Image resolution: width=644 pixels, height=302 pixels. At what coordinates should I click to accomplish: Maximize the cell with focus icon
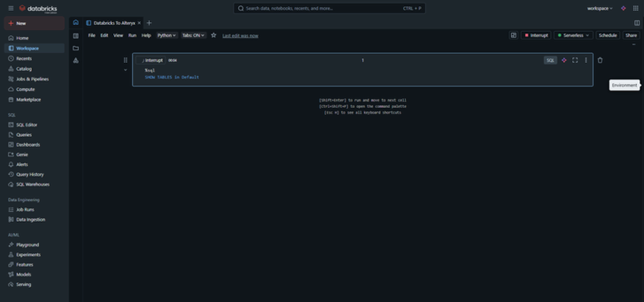click(575, 61)
